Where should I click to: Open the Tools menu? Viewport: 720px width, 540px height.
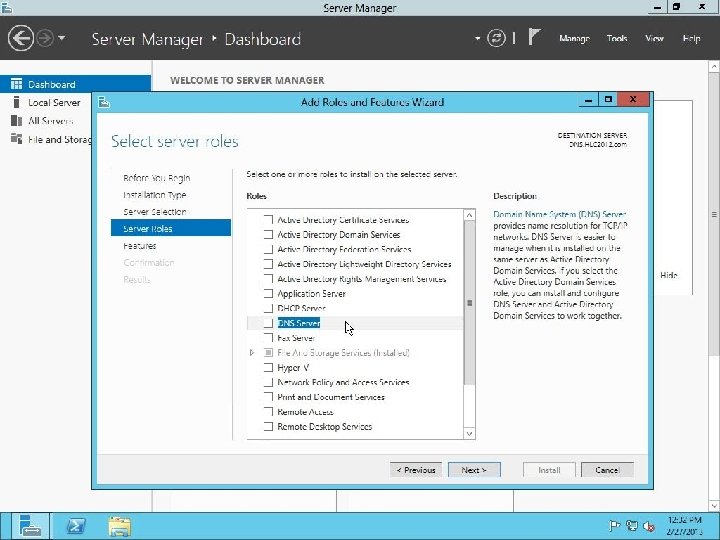[x=617, y=39]
